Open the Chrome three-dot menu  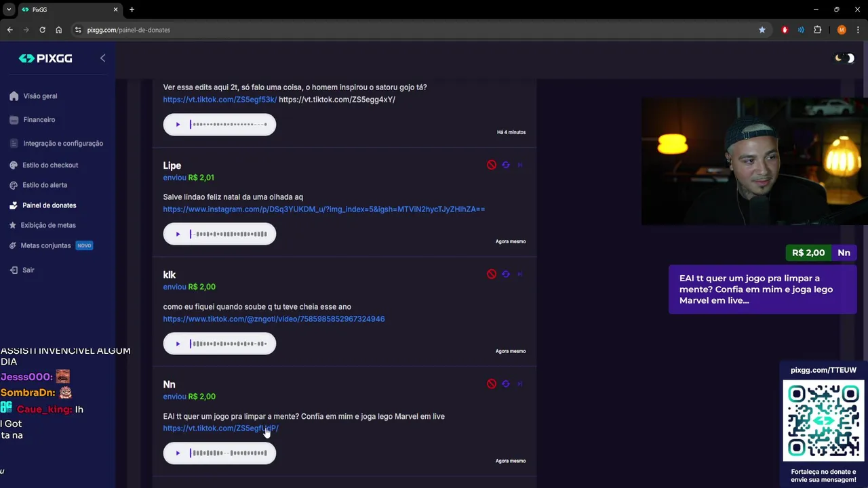point(858,30)
